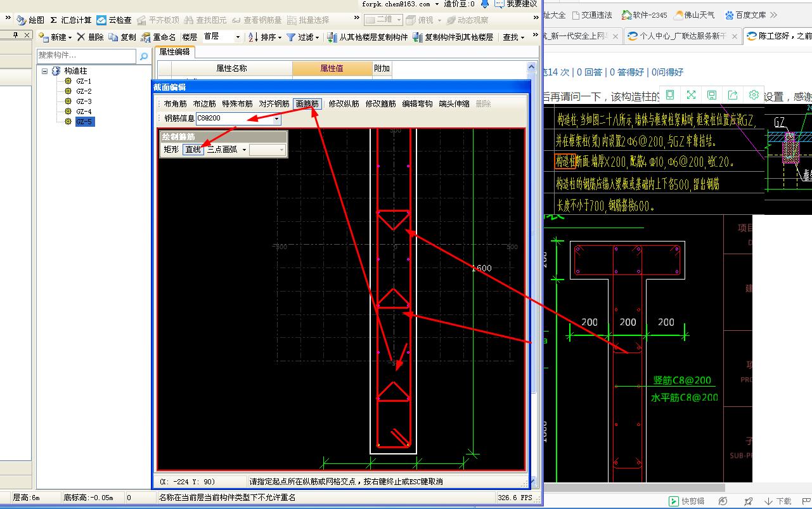Click the 过滤 filter funnel icon
Image resolution: width=812 pixels, height=509 pixels.
tap(290, 37)
